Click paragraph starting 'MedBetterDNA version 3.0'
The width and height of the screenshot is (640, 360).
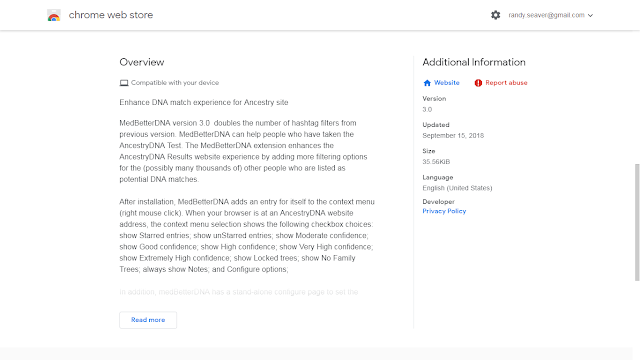[x=243, y=151]
